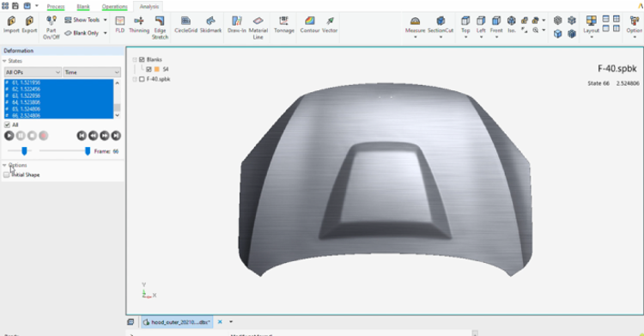Enable the Initial Shape checkbox

[7, 174]
